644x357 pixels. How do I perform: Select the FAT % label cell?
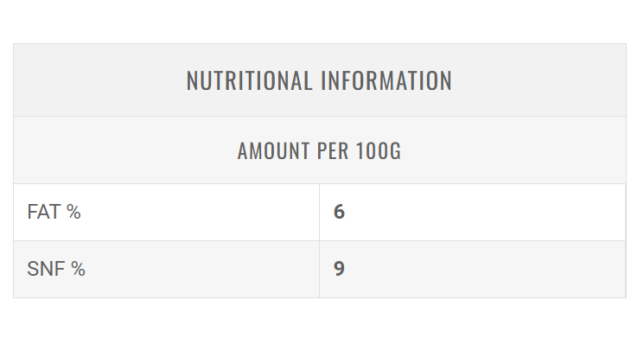[166, 212]
